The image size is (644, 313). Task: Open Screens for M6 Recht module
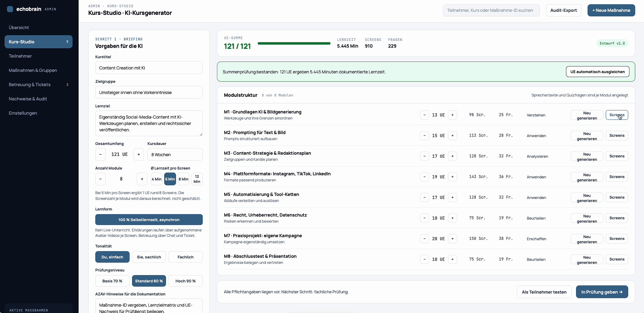coord(617,218)
